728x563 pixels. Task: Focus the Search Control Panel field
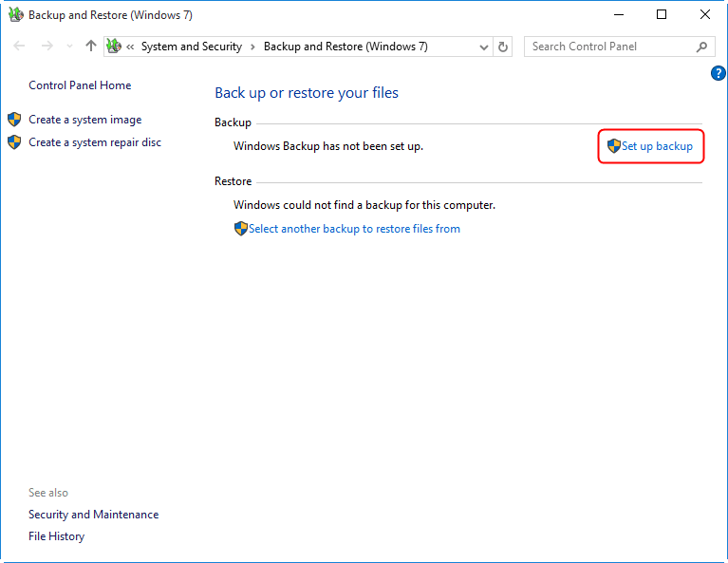click(607, 47)
